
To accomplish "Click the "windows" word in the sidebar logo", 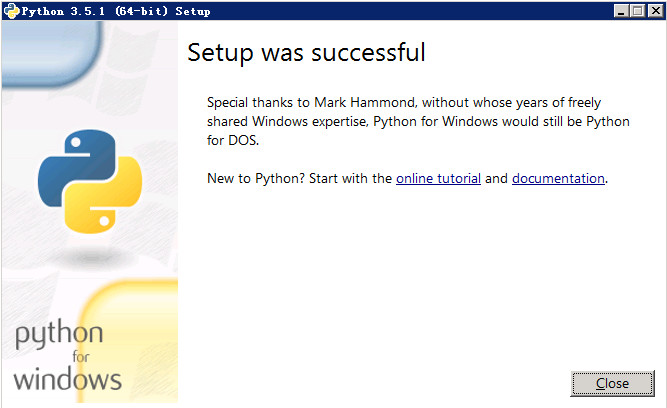I will (x=68, y=379).
